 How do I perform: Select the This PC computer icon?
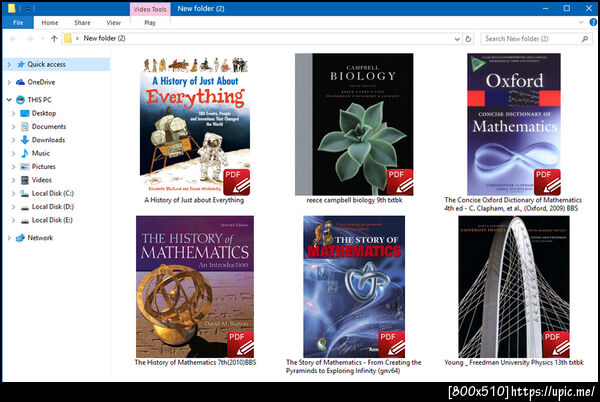tap(20, 100)
